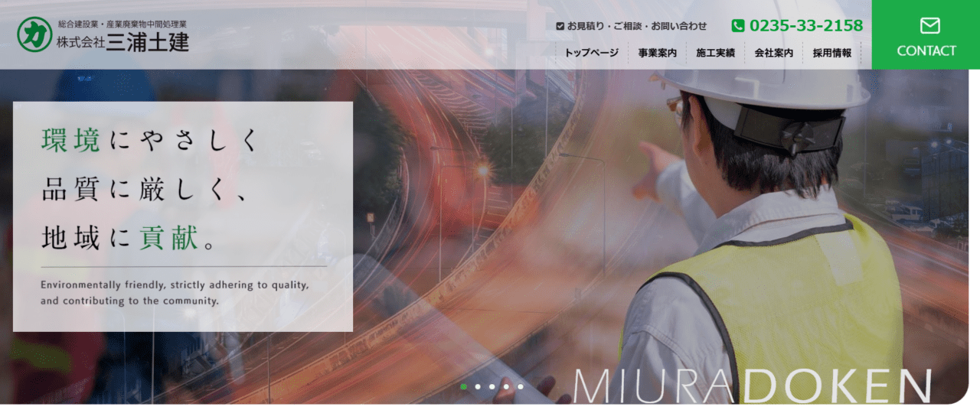Open 事業案内 menu item
Image resolution: width=980 pixels, height=410 pixels.
pos(658,53)
